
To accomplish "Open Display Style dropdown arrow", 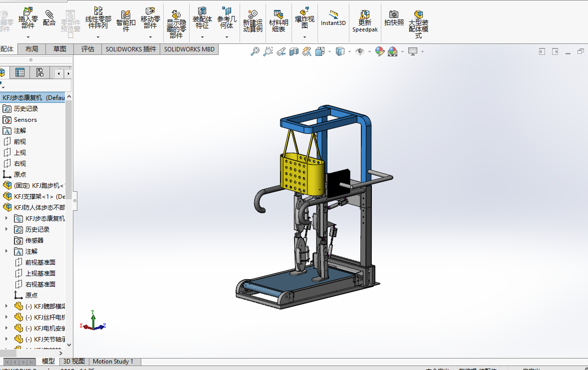I will (x=349, y=52).
